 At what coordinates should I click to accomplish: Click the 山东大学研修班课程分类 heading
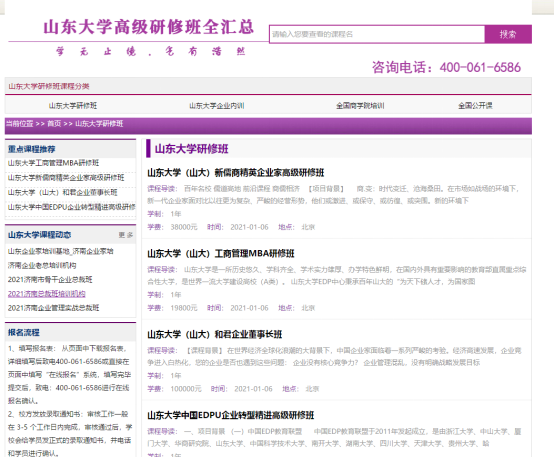[x=49, y=86]
